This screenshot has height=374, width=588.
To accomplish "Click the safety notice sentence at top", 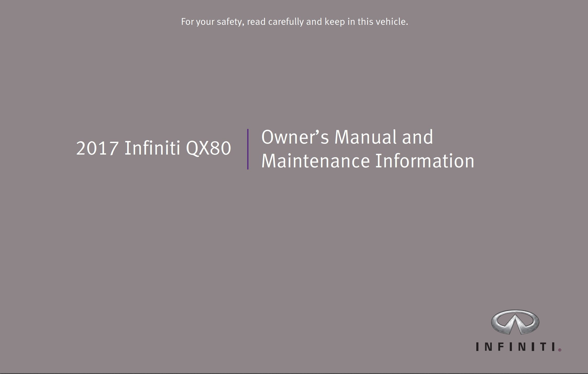I will pos(295,22).
